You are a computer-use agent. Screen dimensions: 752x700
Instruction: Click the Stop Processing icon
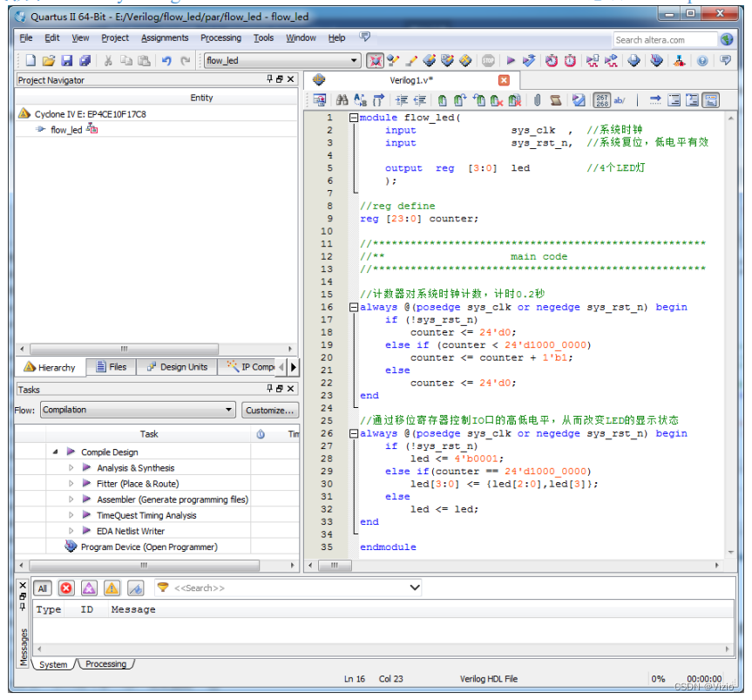(x=489, y=61)
